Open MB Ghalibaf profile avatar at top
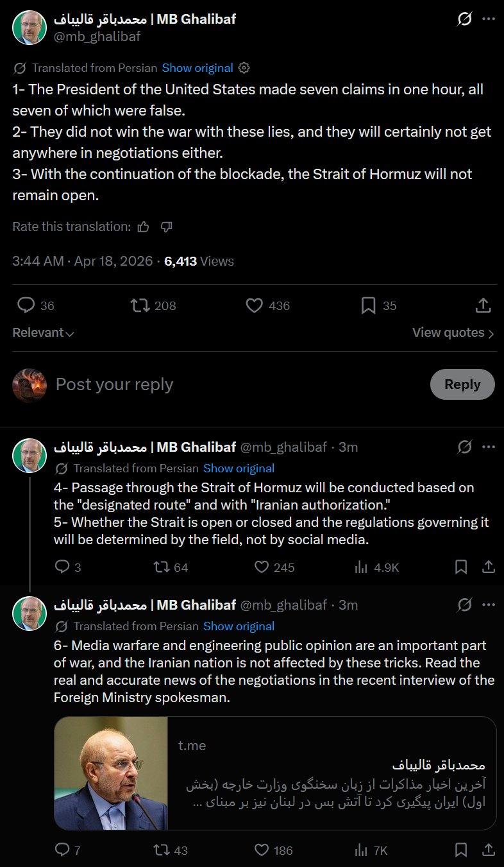 (29, 28)
